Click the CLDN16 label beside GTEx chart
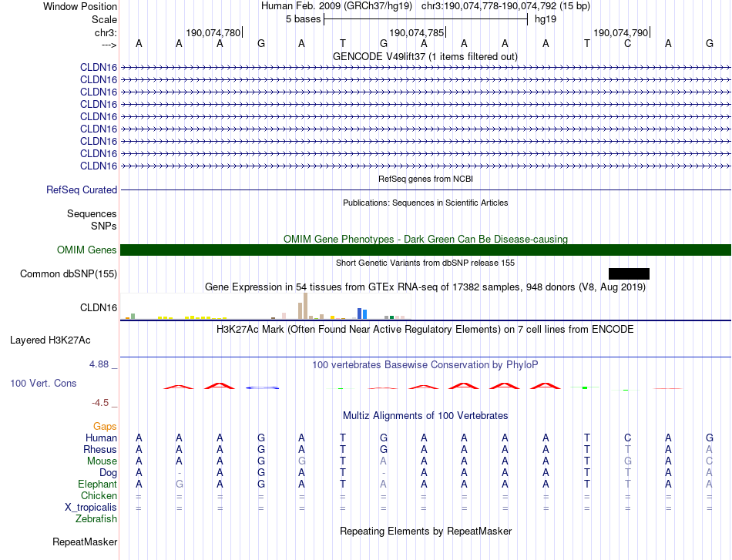732x560 pixels. click(99, 307)
